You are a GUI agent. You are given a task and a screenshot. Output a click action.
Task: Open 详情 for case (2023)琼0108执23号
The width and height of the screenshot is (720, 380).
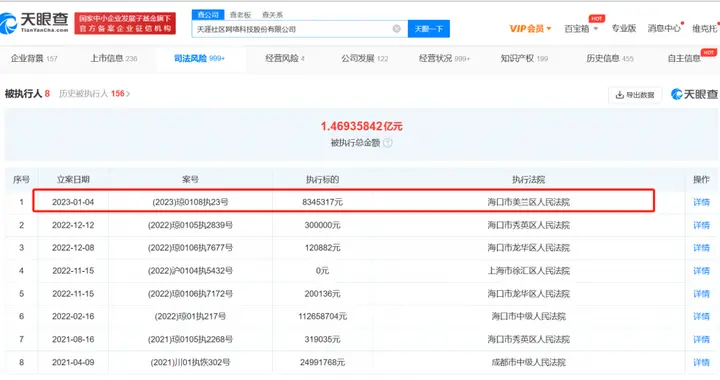tap(701, 202)
